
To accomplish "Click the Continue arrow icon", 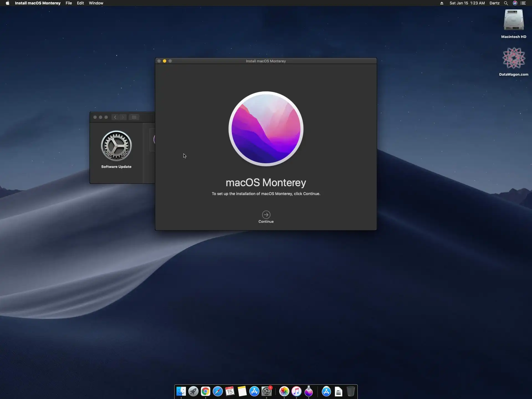I will point(266,215).
